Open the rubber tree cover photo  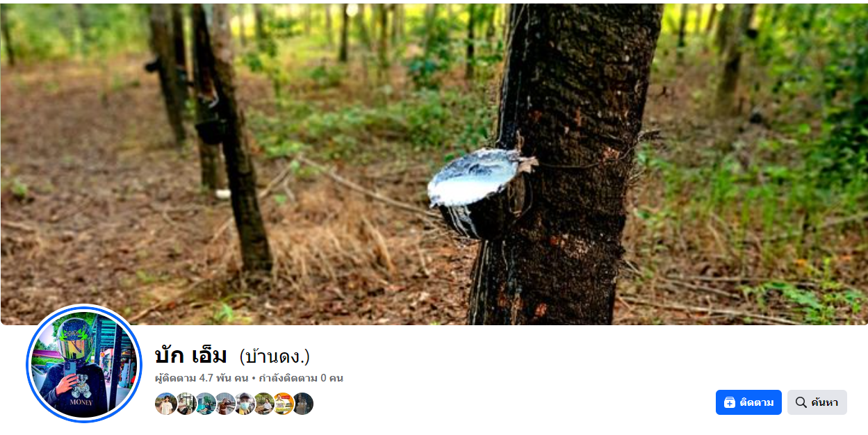pos(434,164)
